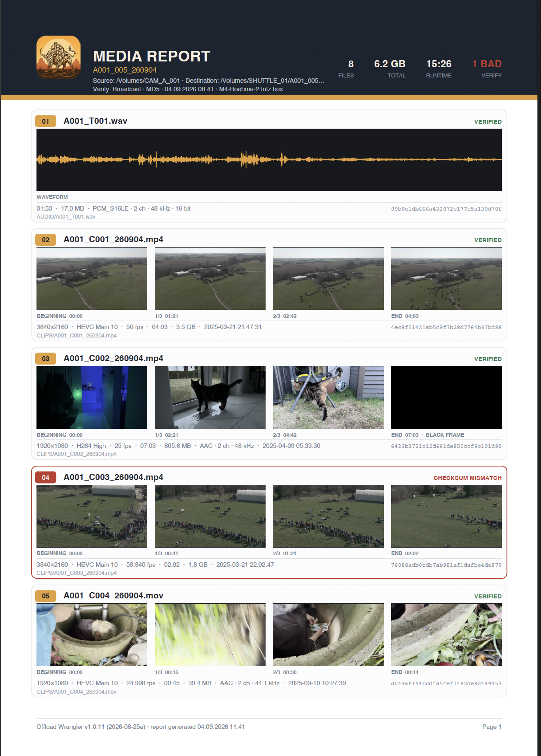The image size is (541, 756).
Task: Click path CLIPS/A001_C003_260904.mp4
Action: click(x=77, y=573)
